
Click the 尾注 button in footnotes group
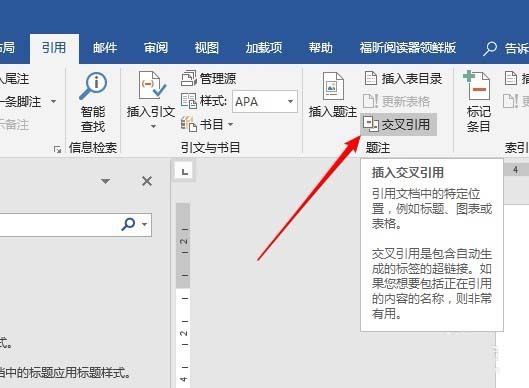coord(15,79)
